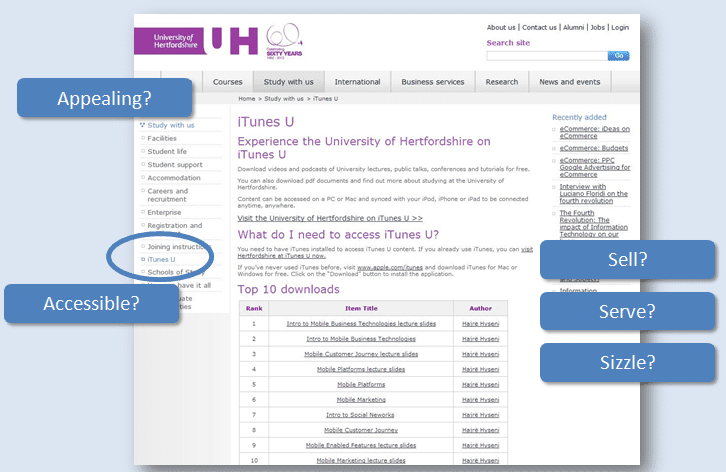This screenshot has height=472, width=726.
Task: Open the Login link
Action: click(x=620, y=28)
